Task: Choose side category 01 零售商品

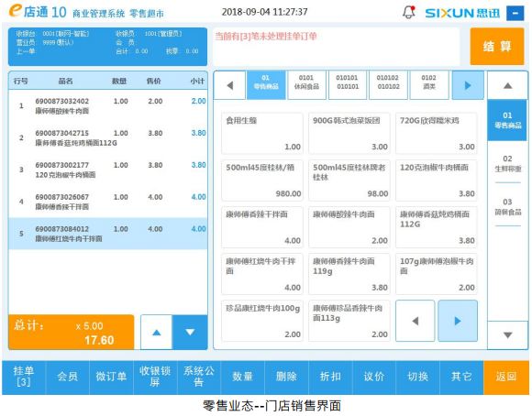Action: [x=507, y=120]
